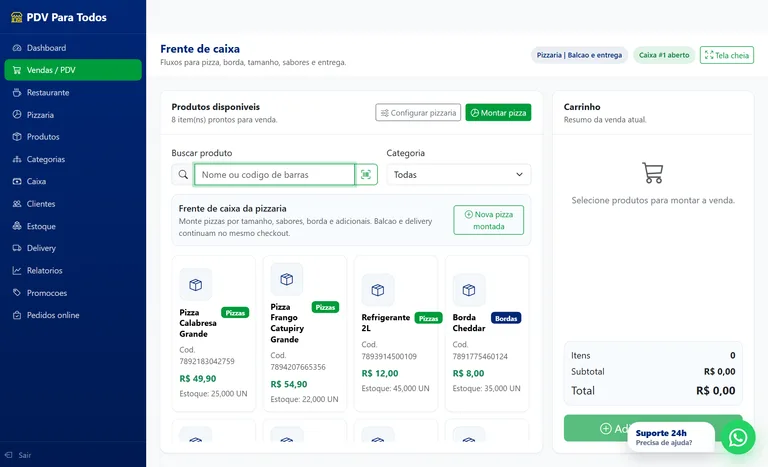Click the search magnifier icon

point(183,174)
